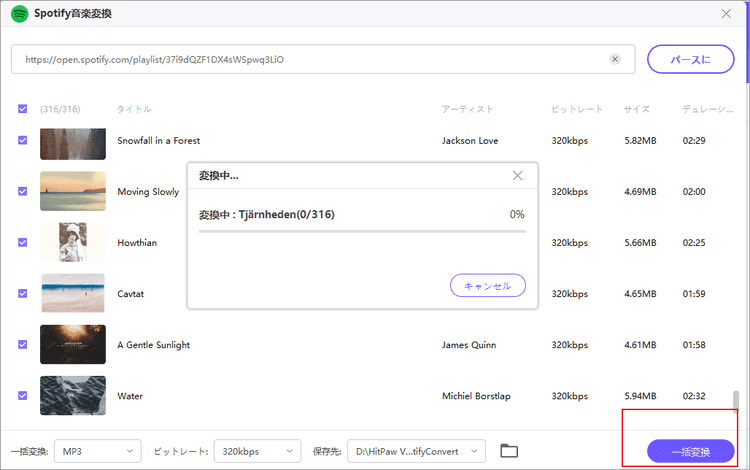This screenshot has width=750, height=470.
Task: Select the Howthian album thumbnail
Action: pyautogui.click(x=73, y=242)
